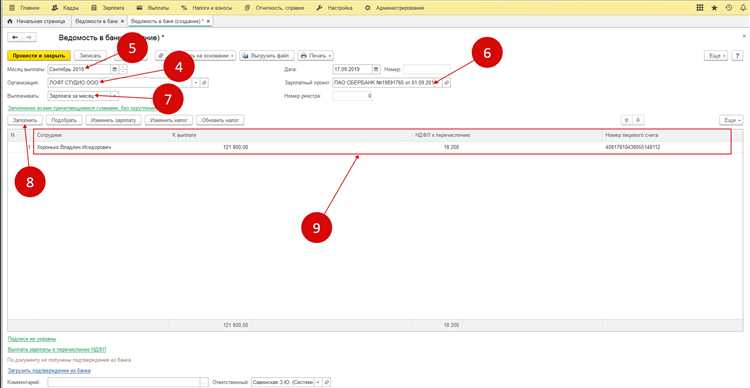750x388 pixels.
Task: Open favorites via the star icon
Action: (x=714, y=8)
